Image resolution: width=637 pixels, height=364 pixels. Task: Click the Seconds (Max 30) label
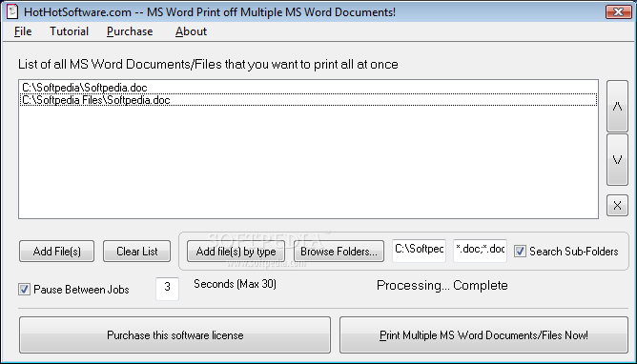pyautogui.click(x=235, y=284)
